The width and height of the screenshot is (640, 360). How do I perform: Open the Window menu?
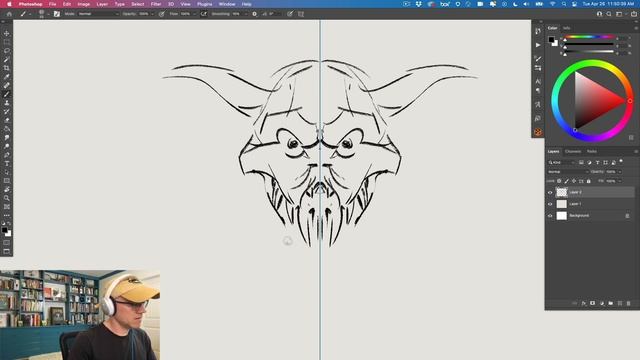tap(227, 4)
